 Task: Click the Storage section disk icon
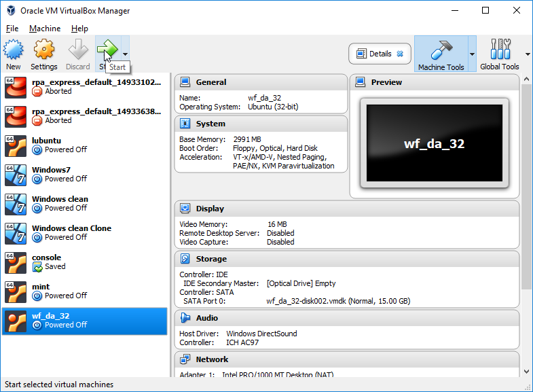[x=185, y=259]
